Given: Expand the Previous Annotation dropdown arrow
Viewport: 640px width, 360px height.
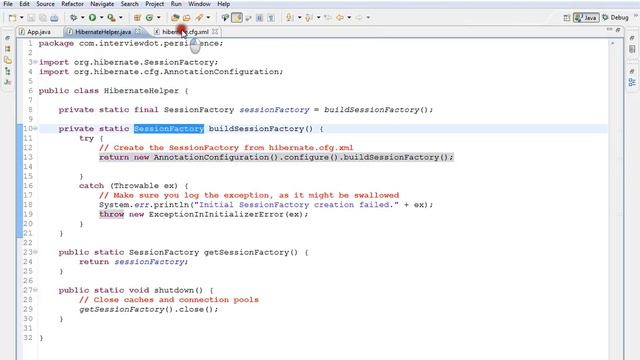Looking at the screenshot, I should (x=318, y=18).
